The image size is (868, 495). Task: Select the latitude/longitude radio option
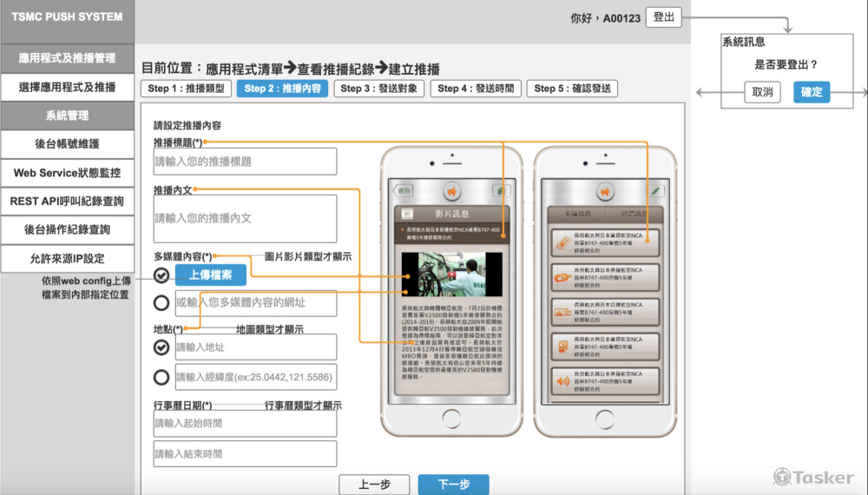[161, 377]
